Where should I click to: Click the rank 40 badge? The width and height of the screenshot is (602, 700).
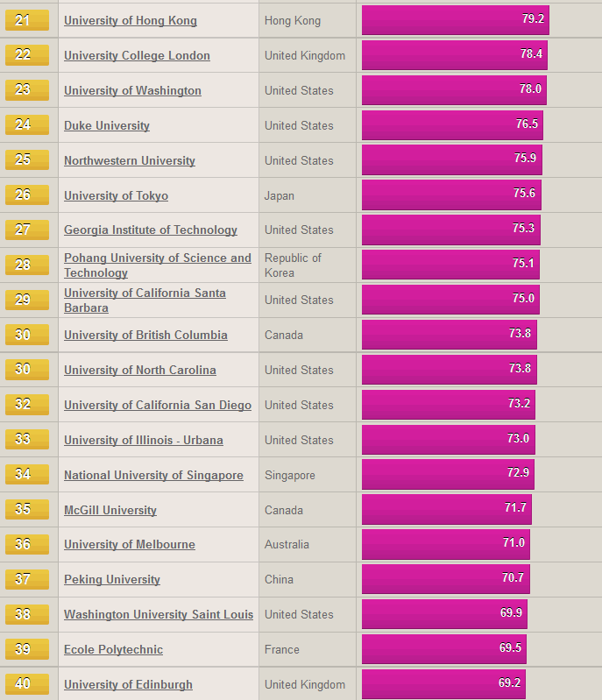(x=27, y=684)
